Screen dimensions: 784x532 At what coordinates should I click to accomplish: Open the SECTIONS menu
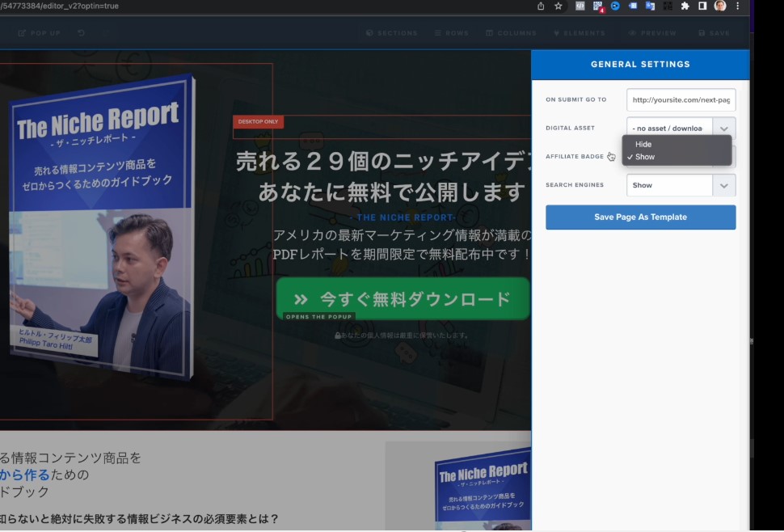tap(391, 33)
